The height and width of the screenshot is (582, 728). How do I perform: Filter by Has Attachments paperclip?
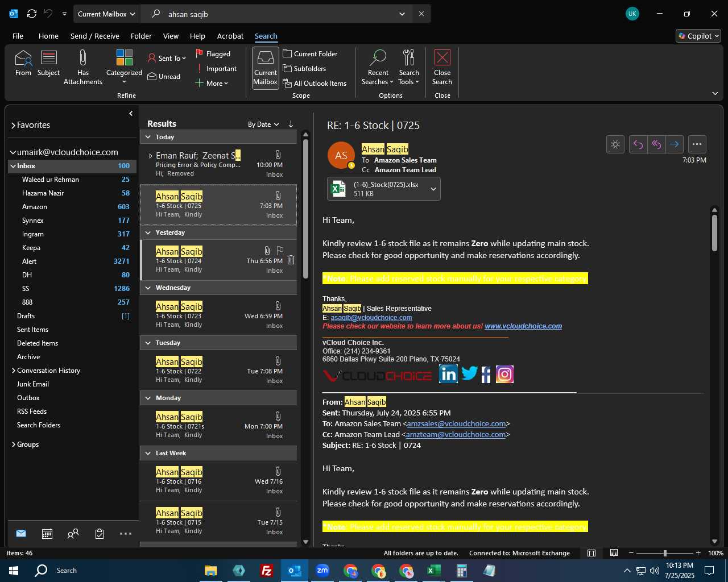pos(83,67)
